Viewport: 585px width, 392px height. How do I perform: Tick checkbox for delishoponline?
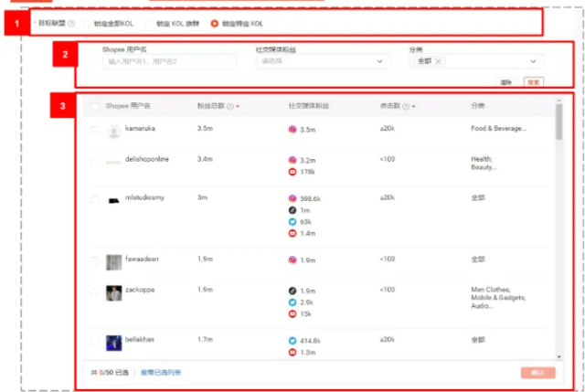pos(95,161)
